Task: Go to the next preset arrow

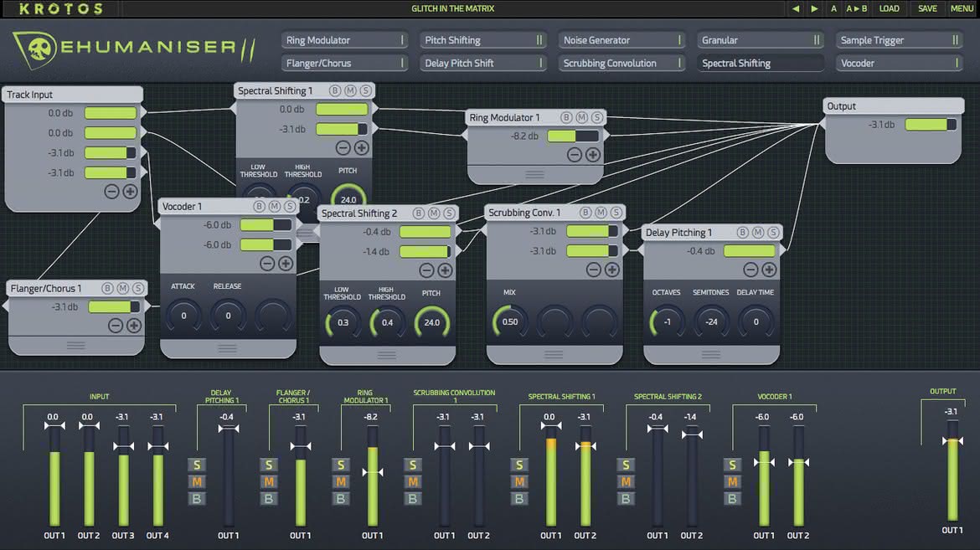Action: (814, 8)
